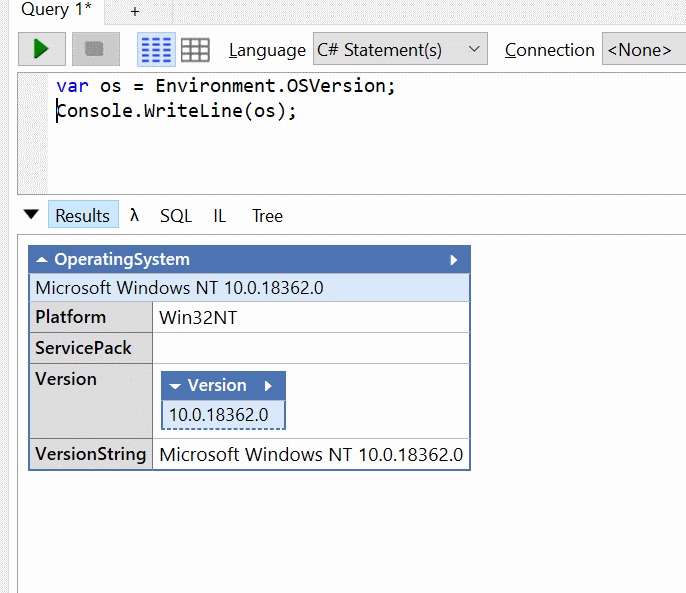Switch to the Results tab
The image size is (686, 593).
(82, 215)
